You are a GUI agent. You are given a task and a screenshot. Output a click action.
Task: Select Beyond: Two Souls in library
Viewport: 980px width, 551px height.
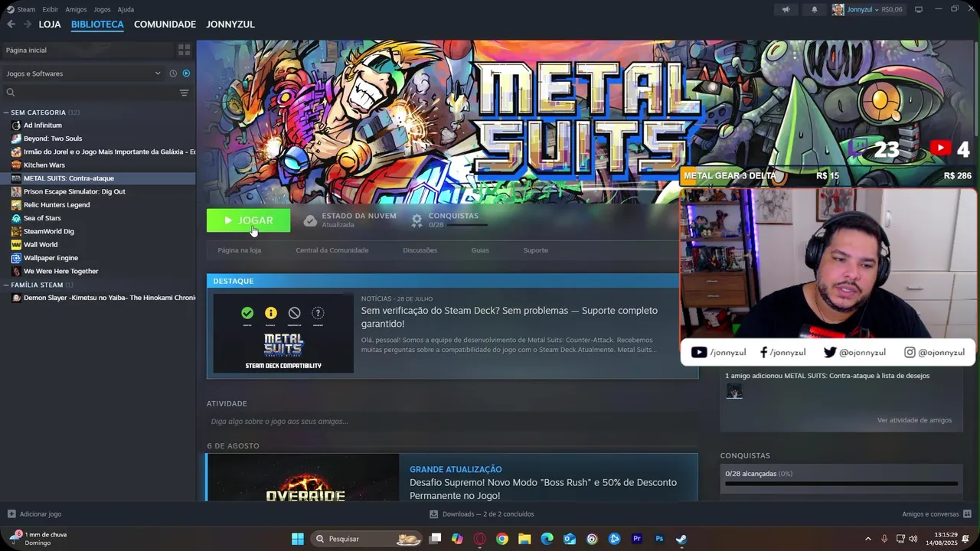coord(53,139)
